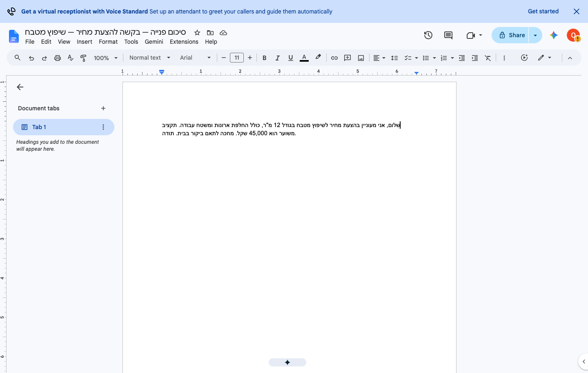Add a comment from the toolbar
588x373 pixels.
coord(347,58)
